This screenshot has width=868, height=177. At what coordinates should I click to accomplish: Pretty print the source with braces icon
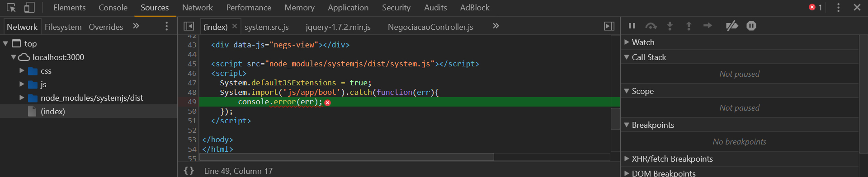pyautogui.click(x=189, y=171)
